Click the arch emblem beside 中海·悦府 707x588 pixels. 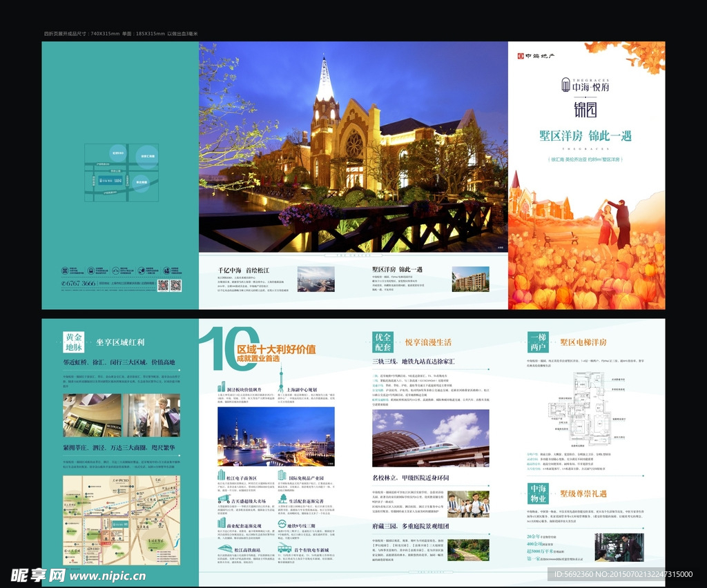click(x=565, y=84)
